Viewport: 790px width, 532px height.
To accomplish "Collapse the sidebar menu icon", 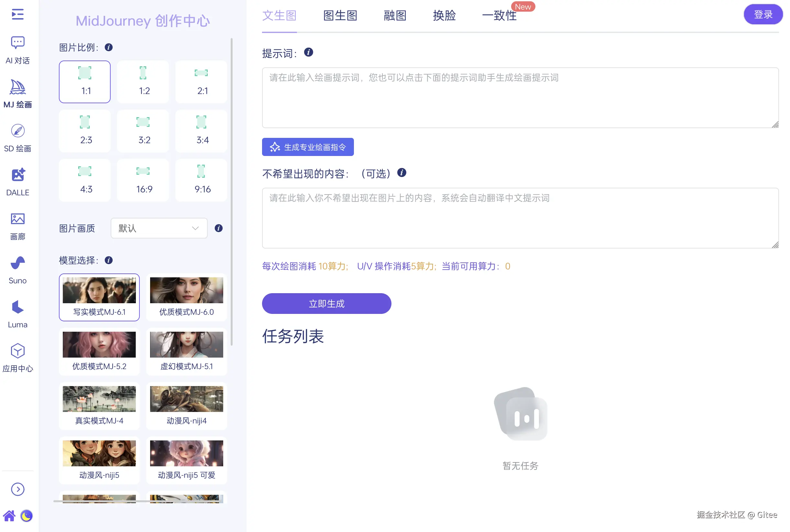I will (17, 14).
